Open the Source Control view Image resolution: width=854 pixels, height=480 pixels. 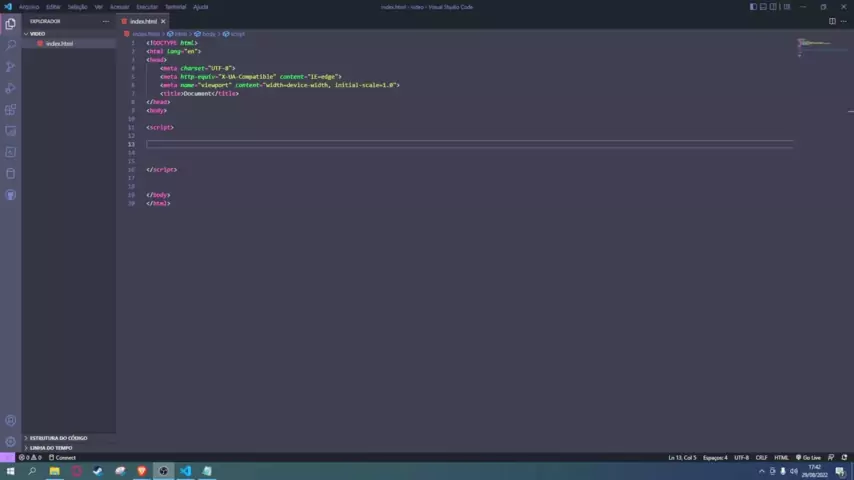(x=10, y=66)
